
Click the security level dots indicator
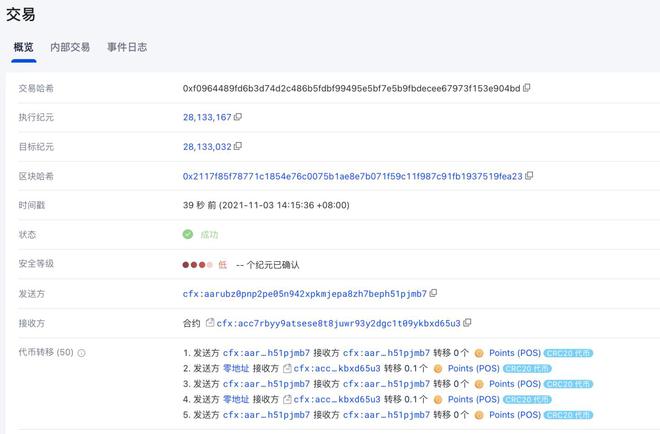point(197,265)
